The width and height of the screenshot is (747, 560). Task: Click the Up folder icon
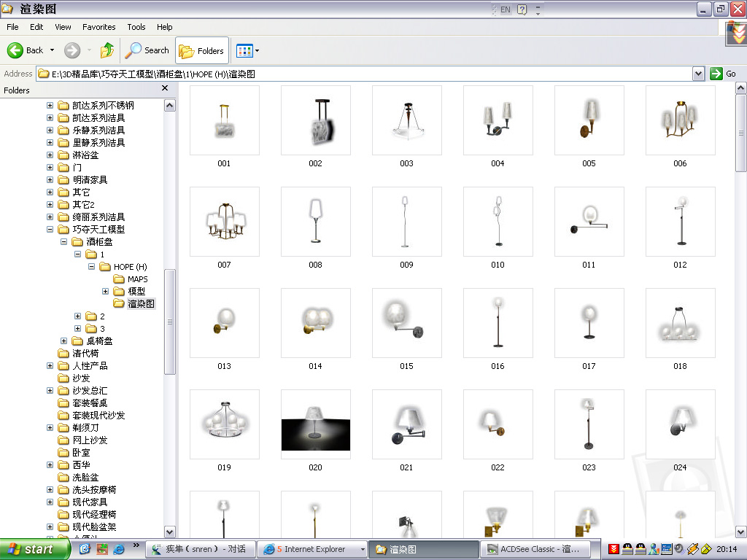(x=107, y=50)
